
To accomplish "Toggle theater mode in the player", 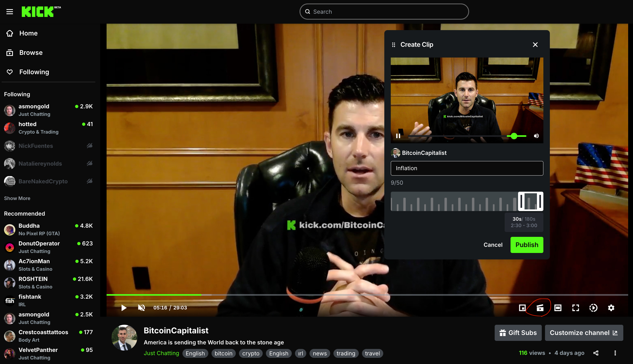I will coord(558,308).
